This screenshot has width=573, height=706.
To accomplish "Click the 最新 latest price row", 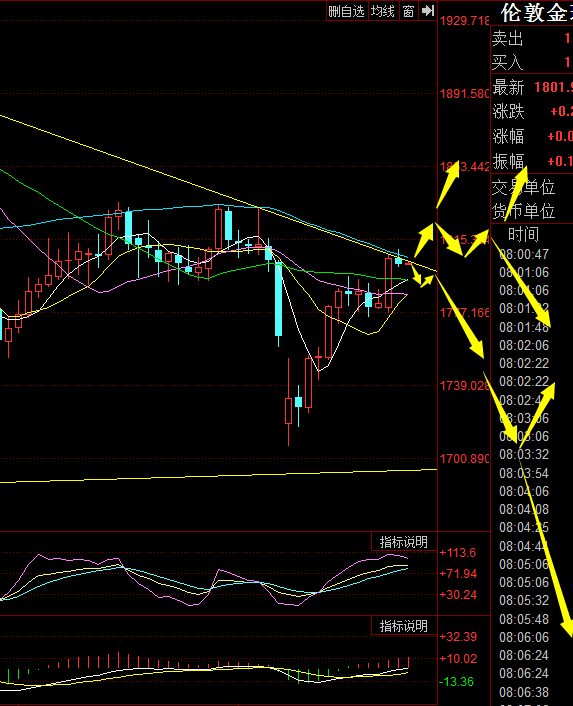I will tap(532, 87).
